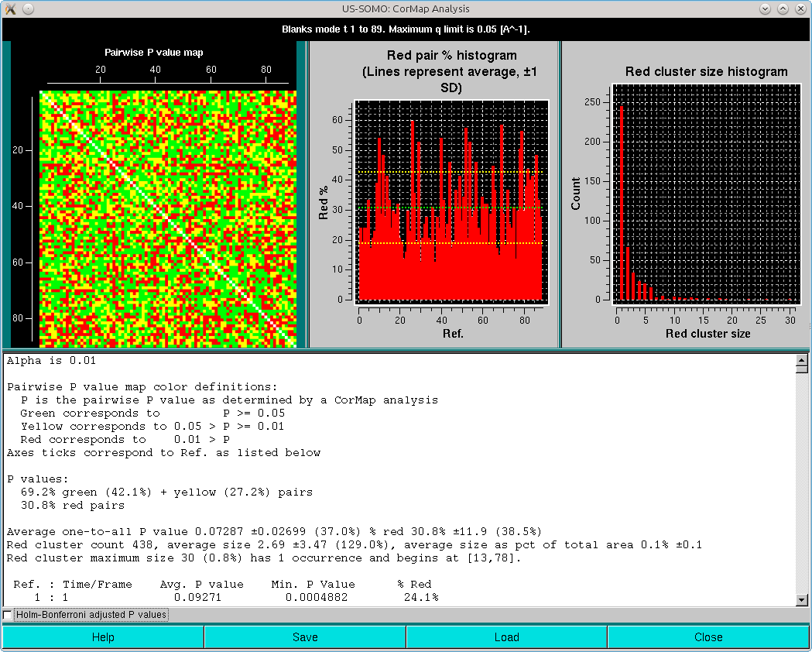Click the US-SOMO wrench application icon
Viewport: 812px width, 652px height.
(10, 8)
